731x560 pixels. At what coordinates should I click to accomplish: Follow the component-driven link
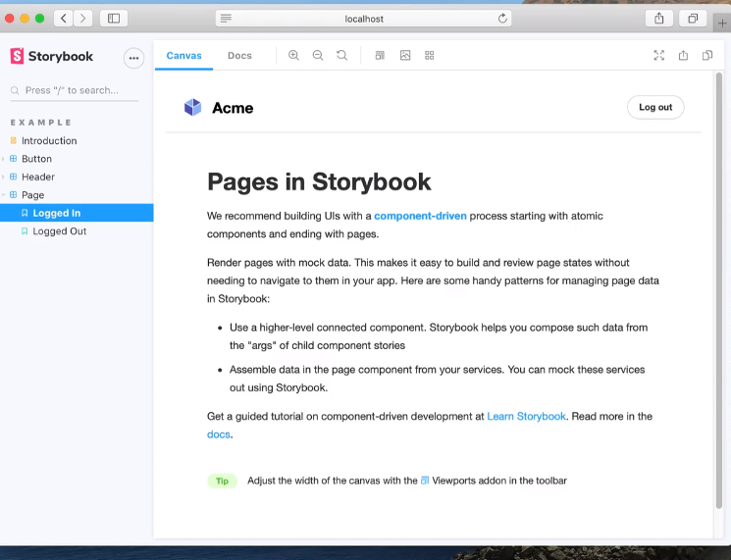pos(420,216)
